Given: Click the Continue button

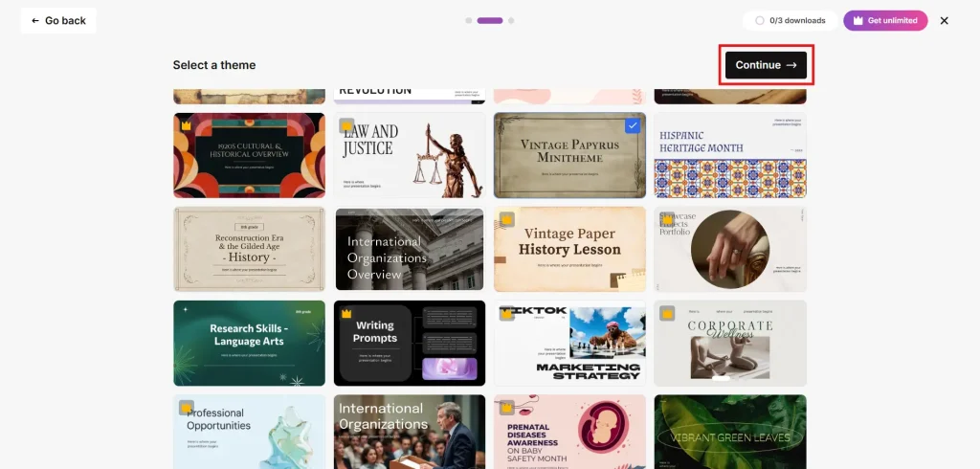Looking at the screenshot, I should pos(766,65).
